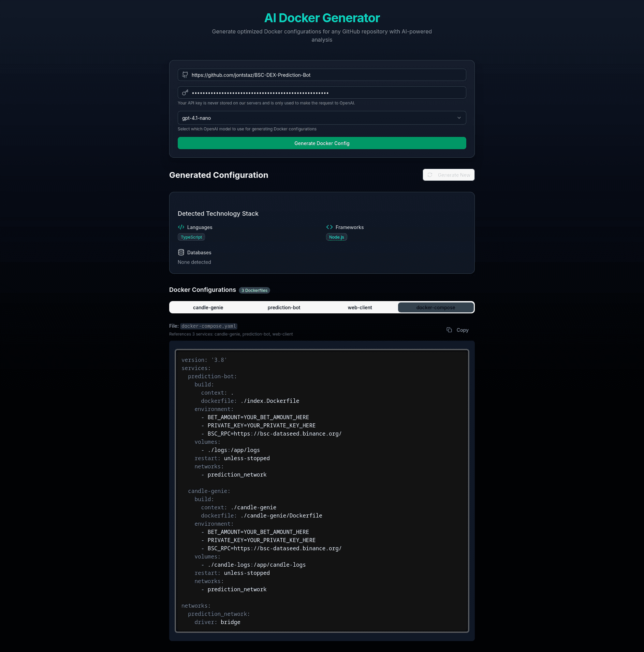The width and height of the screenshot is (644, 652).
Task: Click the chevron arrow of model selector
Action: pos(459,118)
